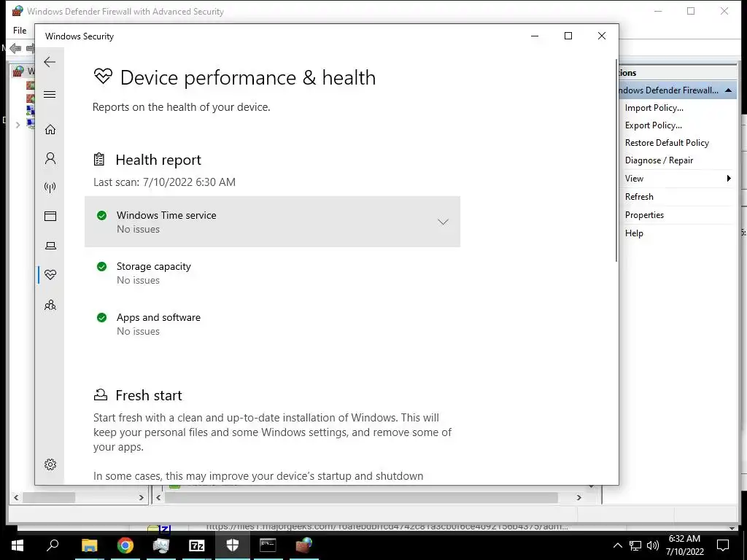Screen dimensions: 747x560
Task: Open Account protection person icon
Action: coord(50,158)
